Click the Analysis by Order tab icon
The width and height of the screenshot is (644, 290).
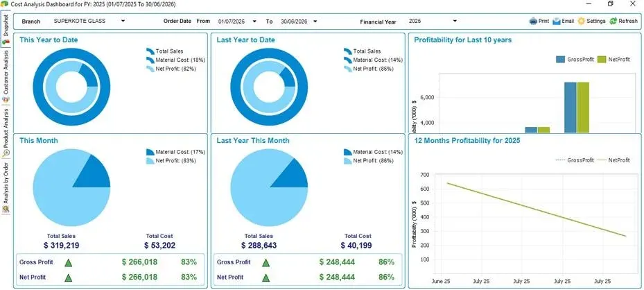click(6, 209)
